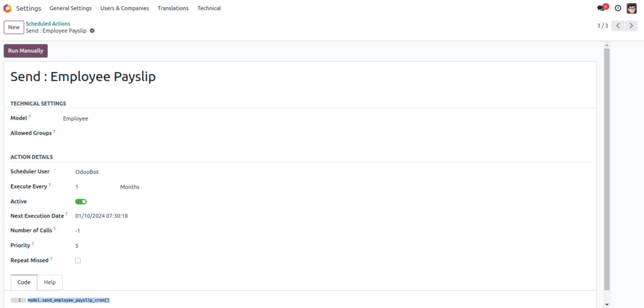
Task: Click the Allowed Groups tags field
Action: point(326,133)
